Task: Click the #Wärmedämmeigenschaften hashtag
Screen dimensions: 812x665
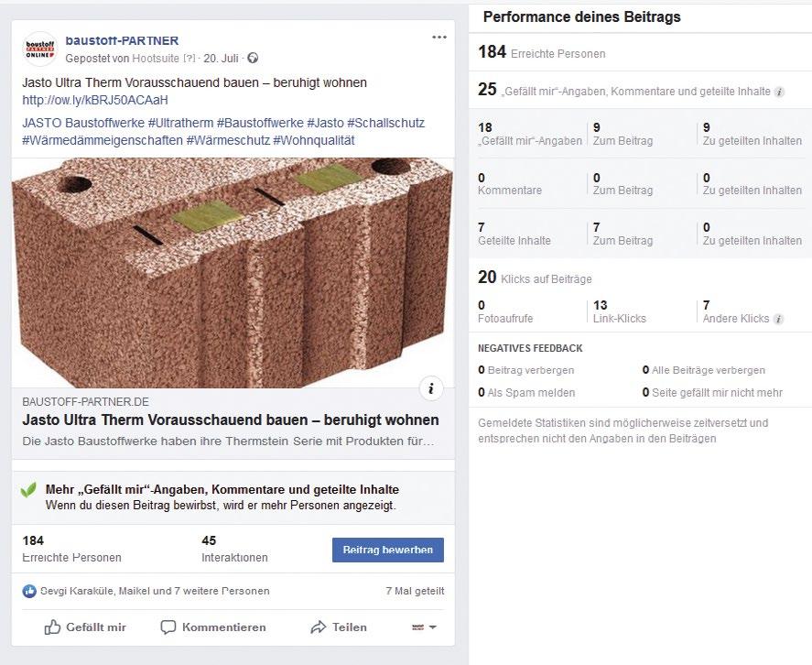Action: click(x=103, y=140)
